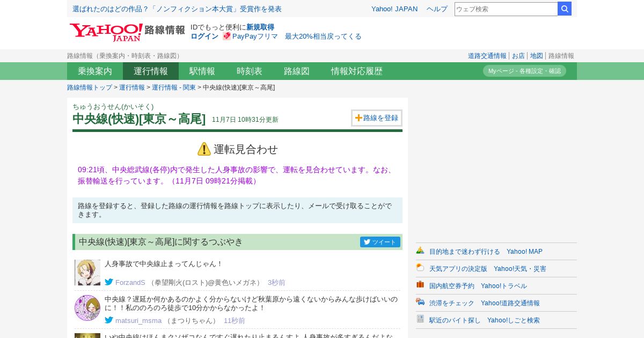Image resolution: width=644 pixels, height=338 pixels.
Task: Click the 3秒前 tweet timestamp
Action: (x=276, y=282)
